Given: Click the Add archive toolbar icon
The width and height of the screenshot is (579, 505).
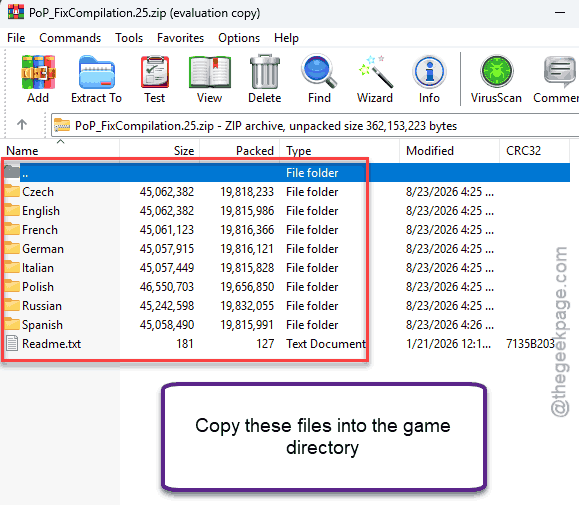Looking at the screenshot, I should (x=38, y=72).
